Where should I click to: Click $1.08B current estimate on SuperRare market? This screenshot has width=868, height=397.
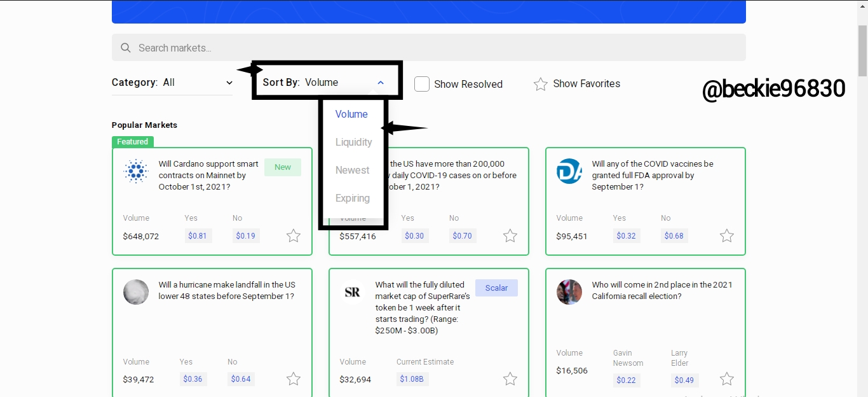(412, 379)
